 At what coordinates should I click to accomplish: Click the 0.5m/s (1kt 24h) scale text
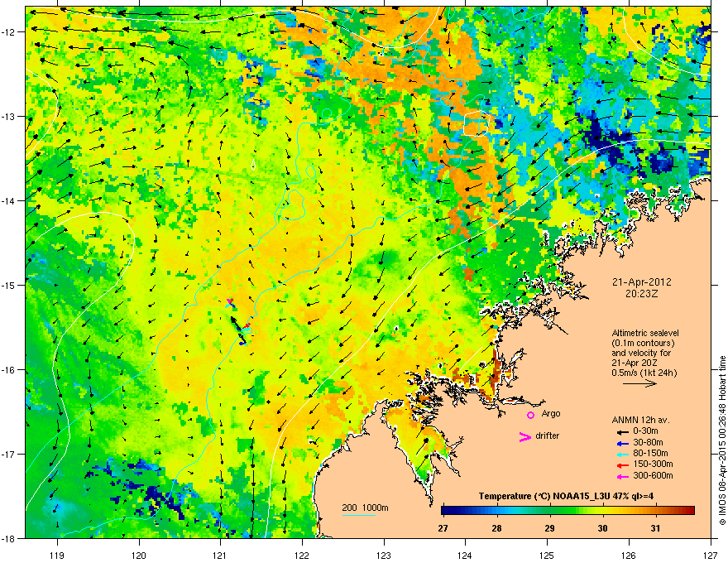[x=644, y=373]
